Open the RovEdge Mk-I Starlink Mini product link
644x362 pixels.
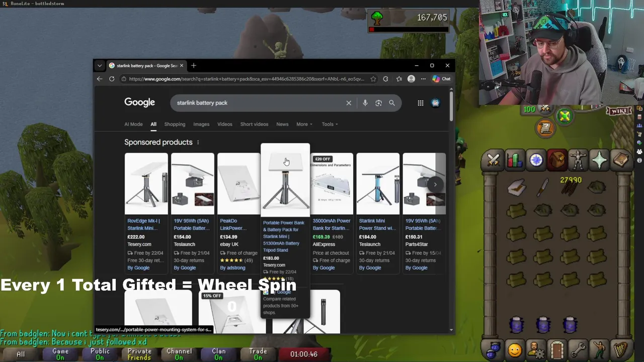point(143,224)
